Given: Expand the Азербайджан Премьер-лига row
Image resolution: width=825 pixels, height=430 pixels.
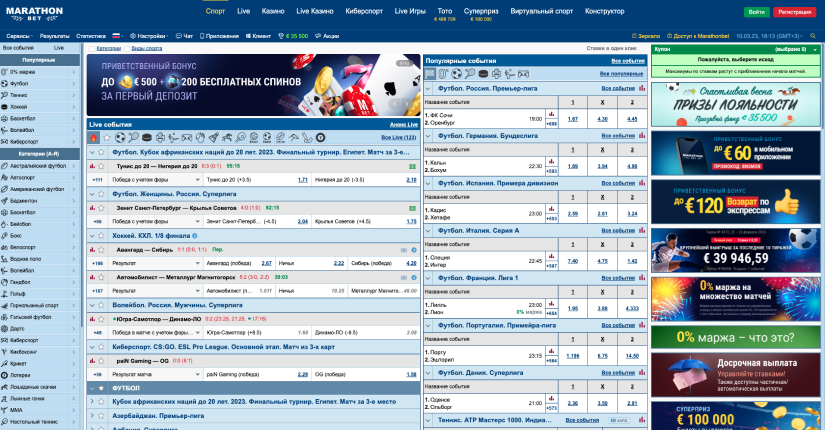Looking at the screenshot, I should (91, 414).
